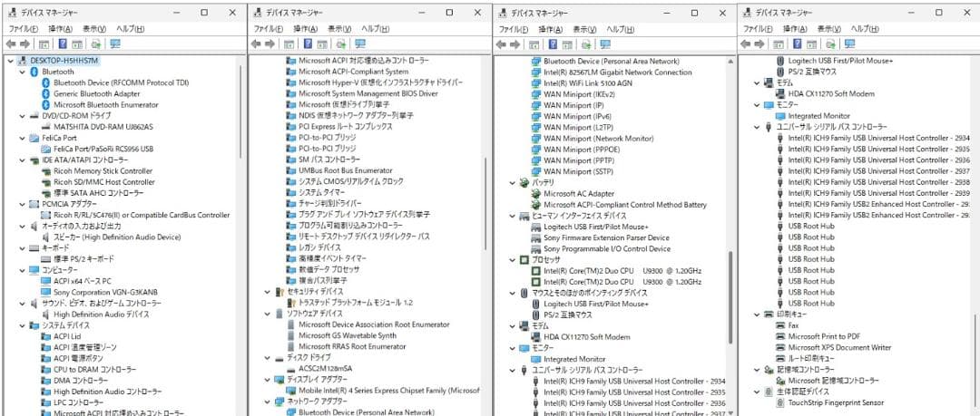Viewport: 980px width, 416px height.
Task: Click scrollbar up arrow in プロセッサ window
Action: pos(730,62)
